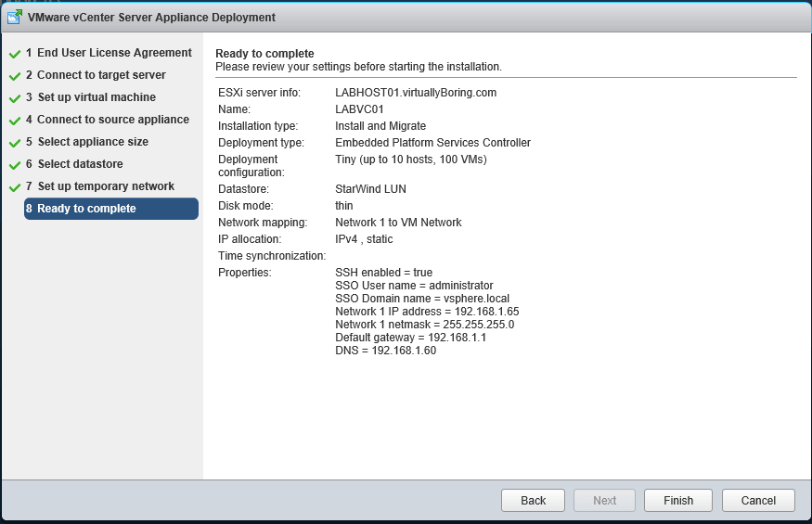Click the 'ESXi server info:' label
The width and height of the screenshot is (812, 524).
(x=259, y=93)
